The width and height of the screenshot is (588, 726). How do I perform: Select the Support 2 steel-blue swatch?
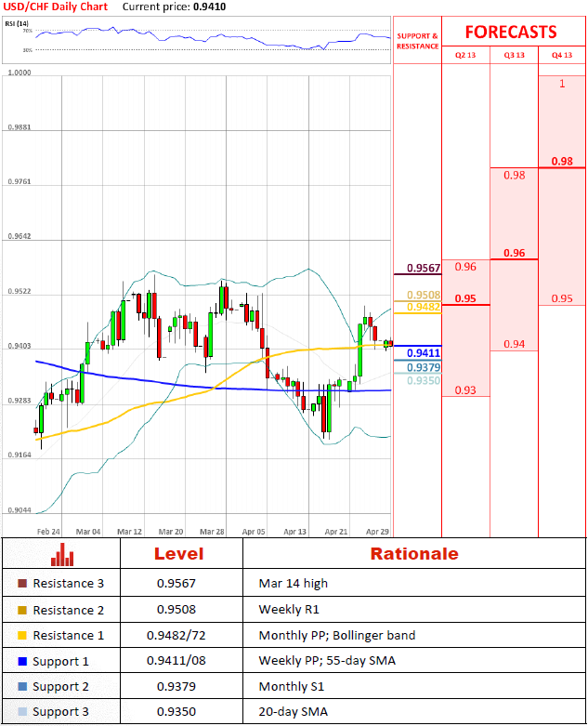click(x=22, y=687)
